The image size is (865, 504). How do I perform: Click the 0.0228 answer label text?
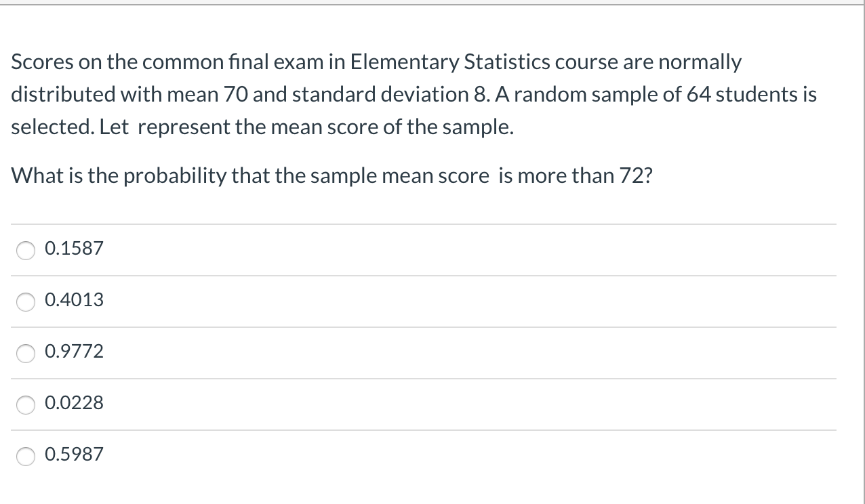click(73, 403)
